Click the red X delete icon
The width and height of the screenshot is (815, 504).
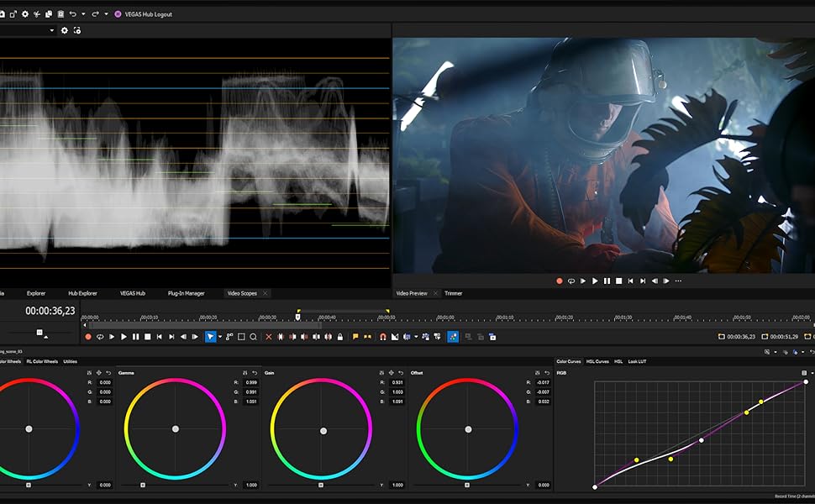(x=269, y=337)
